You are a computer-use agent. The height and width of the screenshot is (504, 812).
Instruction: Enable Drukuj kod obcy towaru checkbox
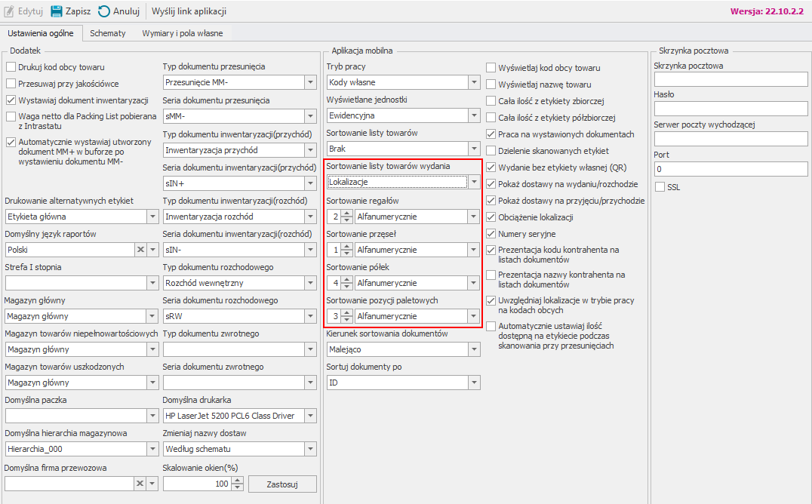pos(11,68)
